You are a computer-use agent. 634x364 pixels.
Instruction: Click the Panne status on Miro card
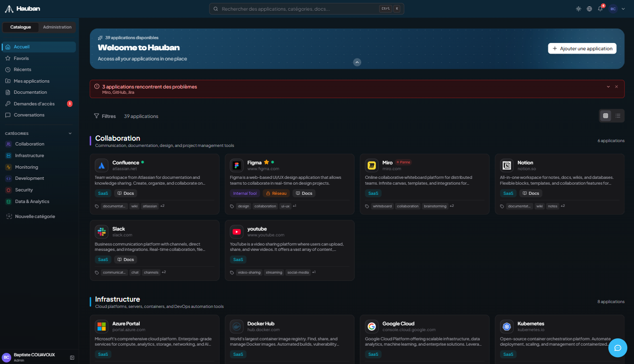(x=403, y=162)
